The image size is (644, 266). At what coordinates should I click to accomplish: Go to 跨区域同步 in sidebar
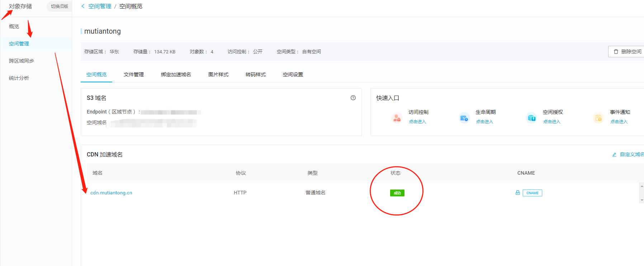coord(22,61)
